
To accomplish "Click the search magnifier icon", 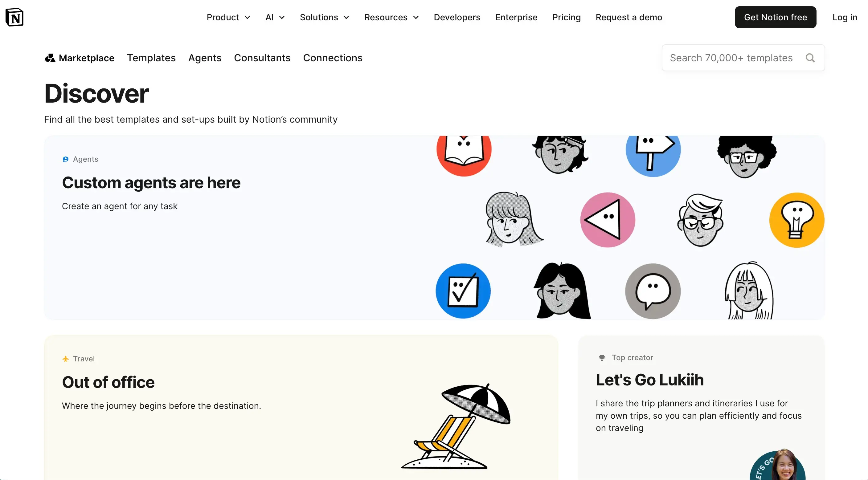I will pyautogui.click(x=810, y=58).
